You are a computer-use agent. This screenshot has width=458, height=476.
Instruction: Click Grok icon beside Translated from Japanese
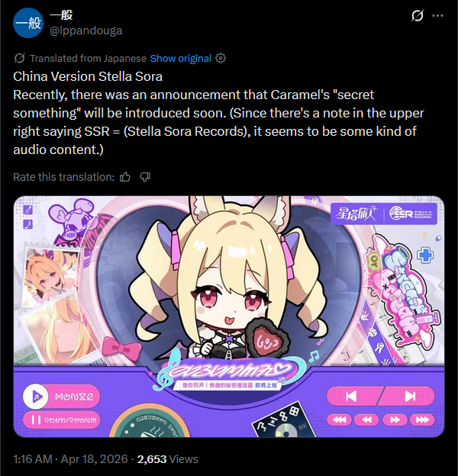tap(19, 58)
